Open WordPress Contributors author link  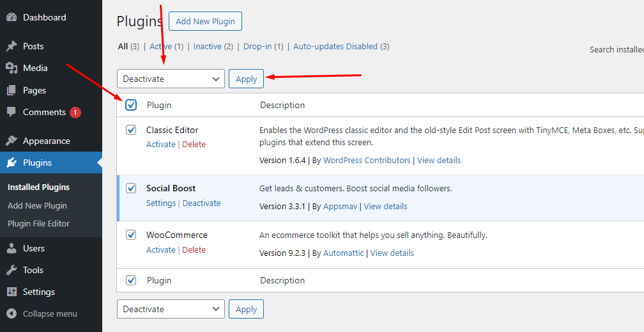367,161
